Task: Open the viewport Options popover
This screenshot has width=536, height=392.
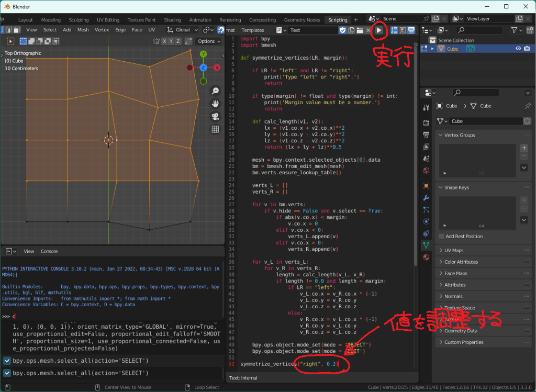Action: pos(208,41)
